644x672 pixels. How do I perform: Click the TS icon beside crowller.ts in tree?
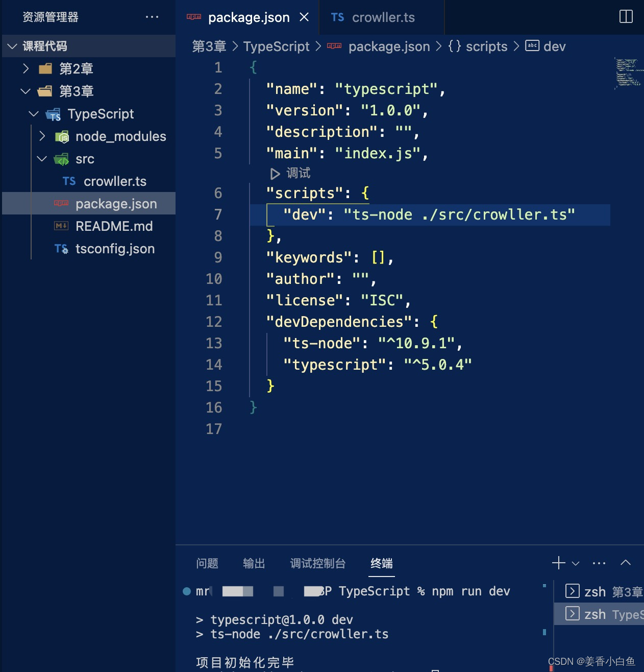point(69,181)
